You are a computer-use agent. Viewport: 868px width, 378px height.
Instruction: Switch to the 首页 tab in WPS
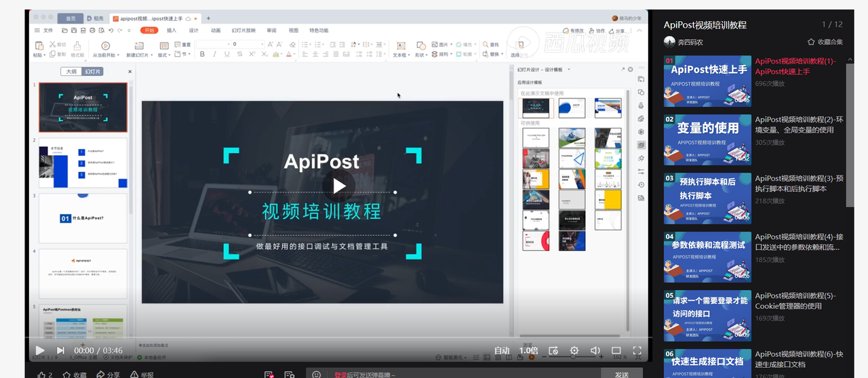(x=71, y=18)
